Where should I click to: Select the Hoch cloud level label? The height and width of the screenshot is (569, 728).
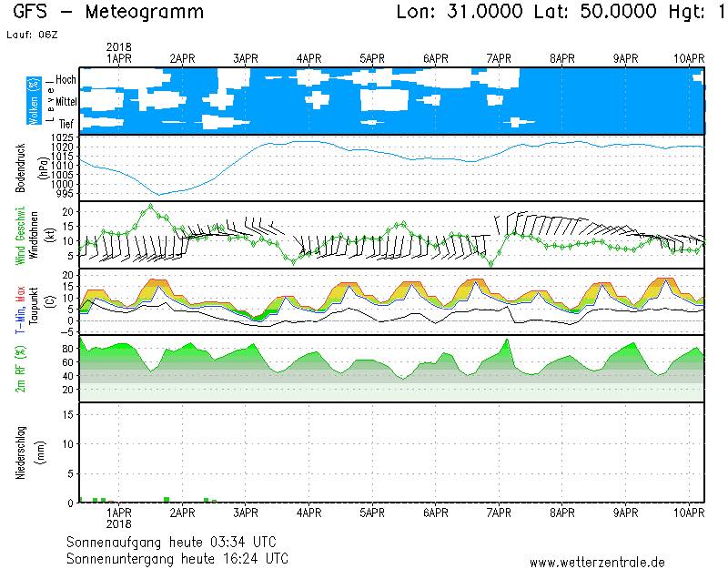[66, 80]
